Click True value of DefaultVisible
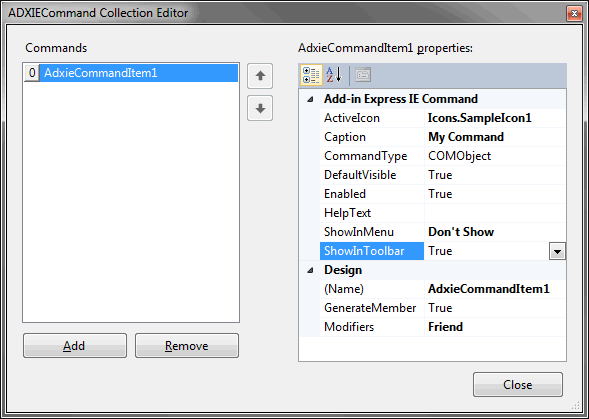This screenshot has height=419, width=589. pos(495,175)
